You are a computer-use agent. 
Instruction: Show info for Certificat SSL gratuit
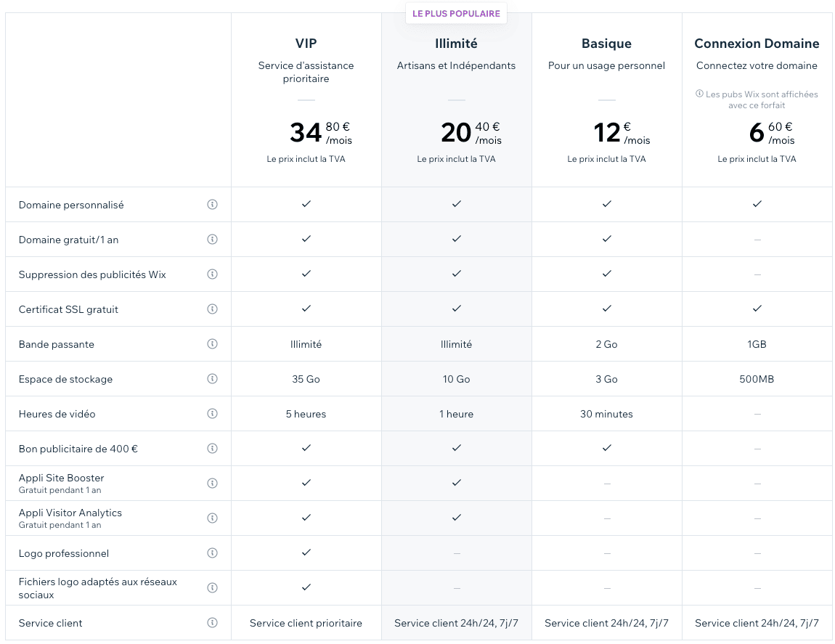click(x=212, y=309)
